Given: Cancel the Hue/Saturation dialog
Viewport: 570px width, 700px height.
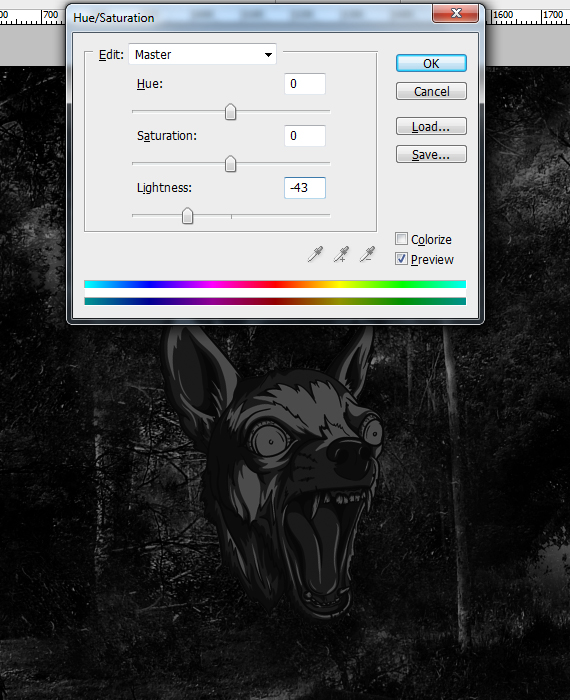Looking at the screenshot, I should (x=431, y=91).
